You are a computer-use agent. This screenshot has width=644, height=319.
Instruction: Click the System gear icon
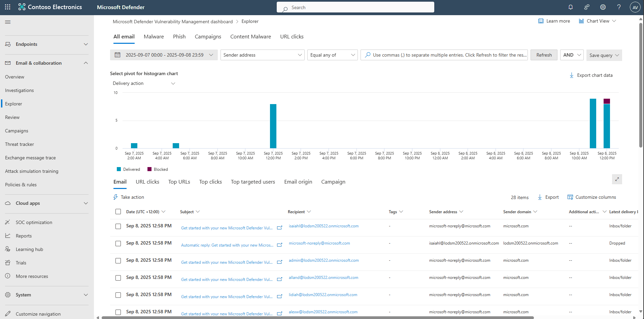[8, 295]
